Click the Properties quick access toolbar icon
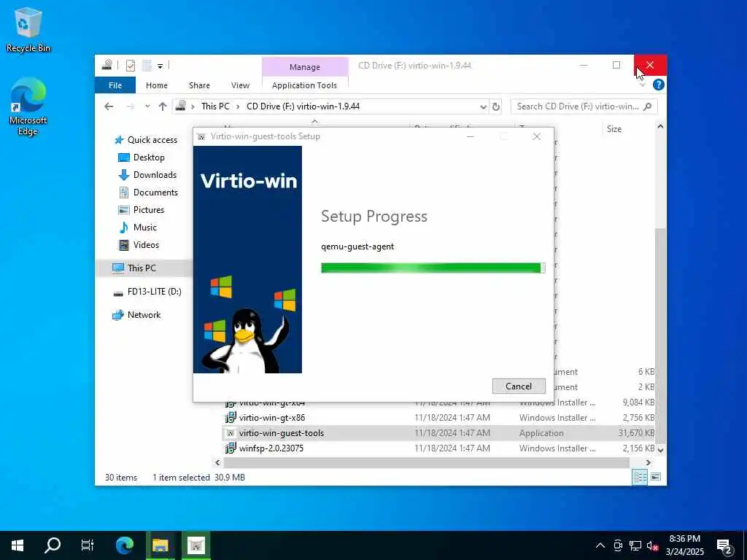This screenshot has height=560, width=747. (x=130, y=66)
